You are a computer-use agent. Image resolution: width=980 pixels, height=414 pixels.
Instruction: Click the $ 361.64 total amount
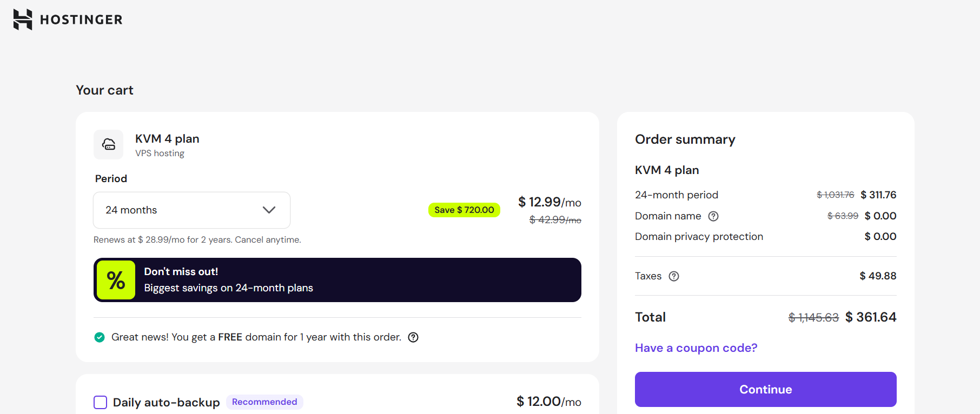871,317
